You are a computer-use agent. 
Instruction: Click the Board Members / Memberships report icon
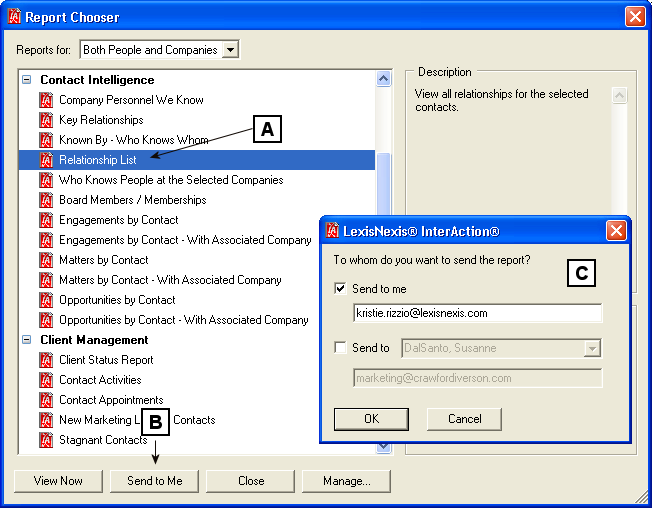pyautogui.click(x=46, y=200)
